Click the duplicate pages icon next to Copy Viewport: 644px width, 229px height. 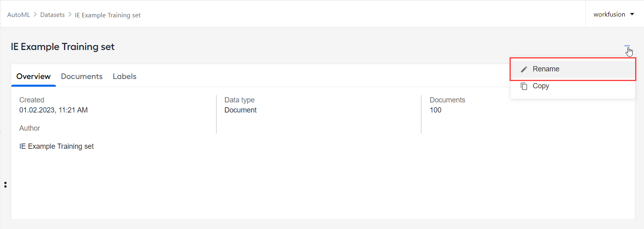tap(524, 86)
